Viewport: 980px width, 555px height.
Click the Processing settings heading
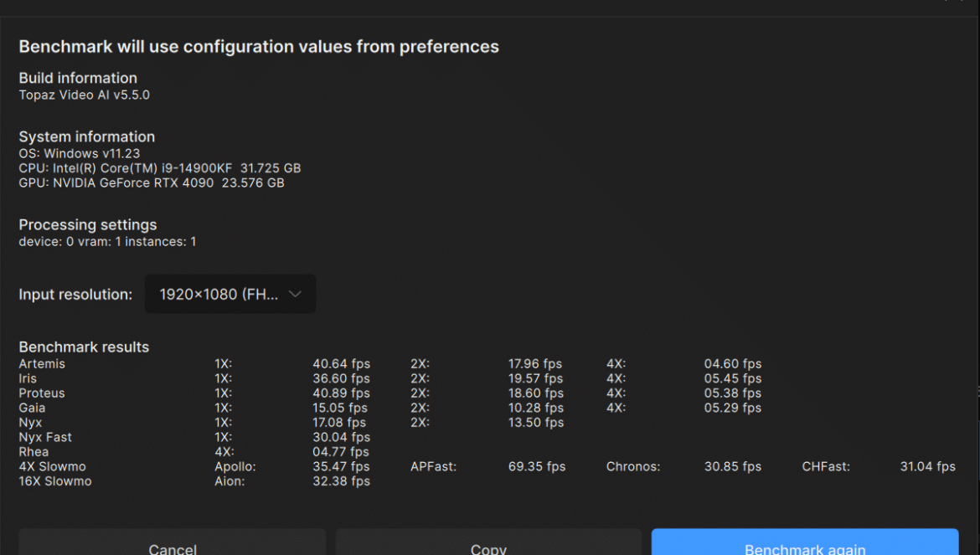pyautogui.click(x=87, y=224)
